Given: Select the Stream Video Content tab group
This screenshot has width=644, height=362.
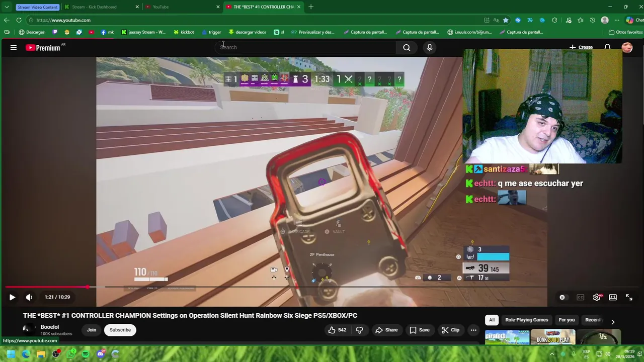Looking at the screenshot, I should point(37,7).
